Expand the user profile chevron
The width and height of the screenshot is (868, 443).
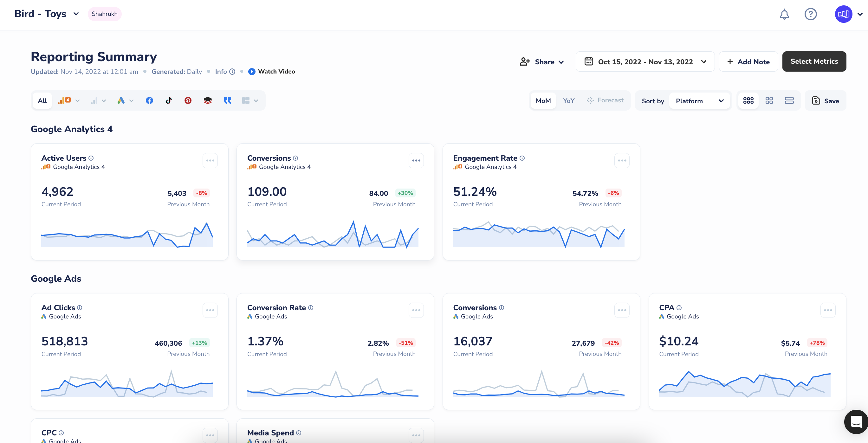[860, 14]
